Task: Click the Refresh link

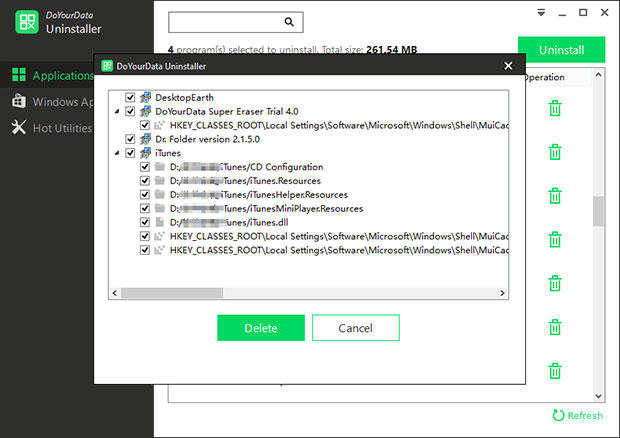Action: (x=578, y=415)
